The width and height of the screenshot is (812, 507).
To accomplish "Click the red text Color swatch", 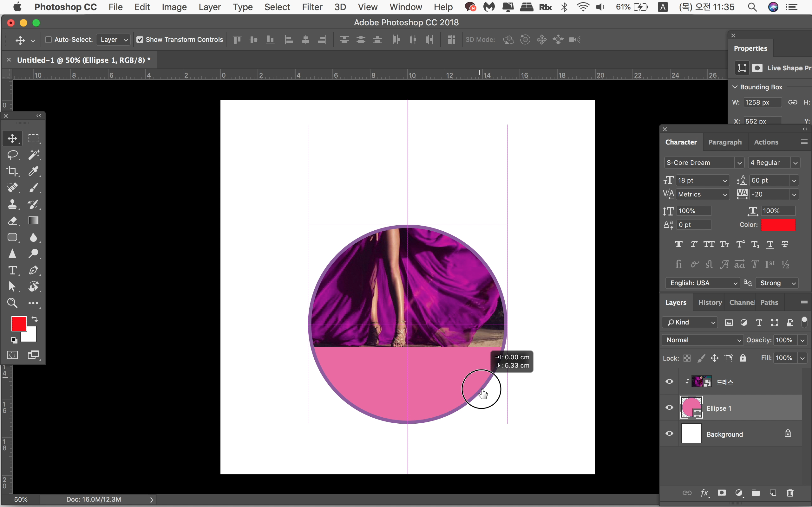I will point(778,225).
